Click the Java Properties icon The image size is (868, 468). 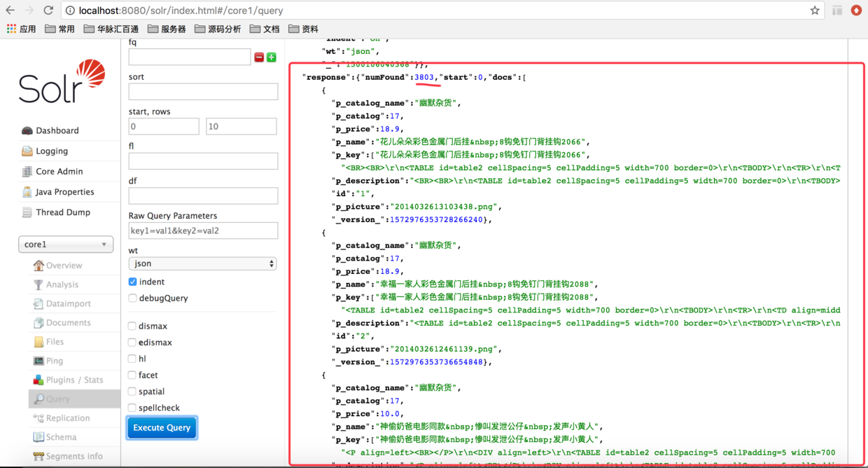(x=27, y=191)
